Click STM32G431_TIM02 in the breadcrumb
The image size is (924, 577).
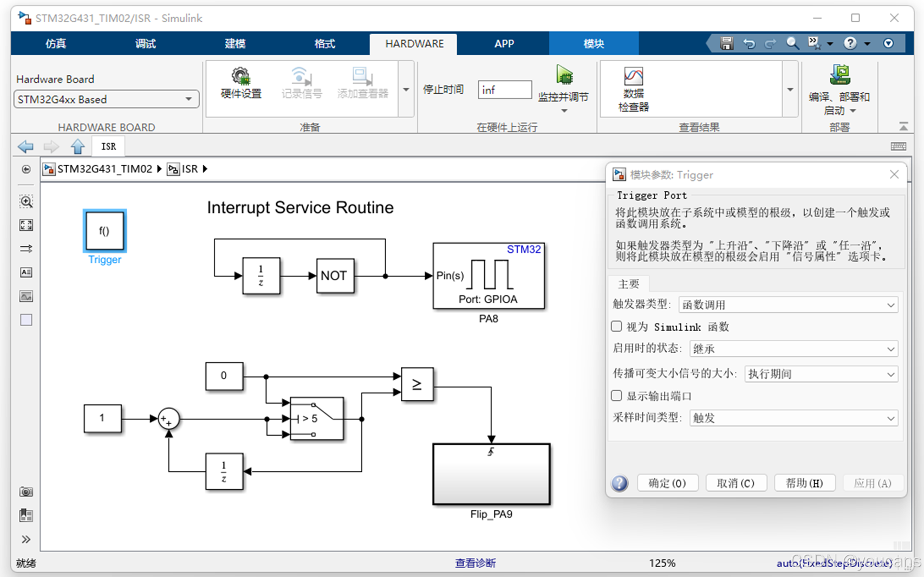click(x=105, y=169)
